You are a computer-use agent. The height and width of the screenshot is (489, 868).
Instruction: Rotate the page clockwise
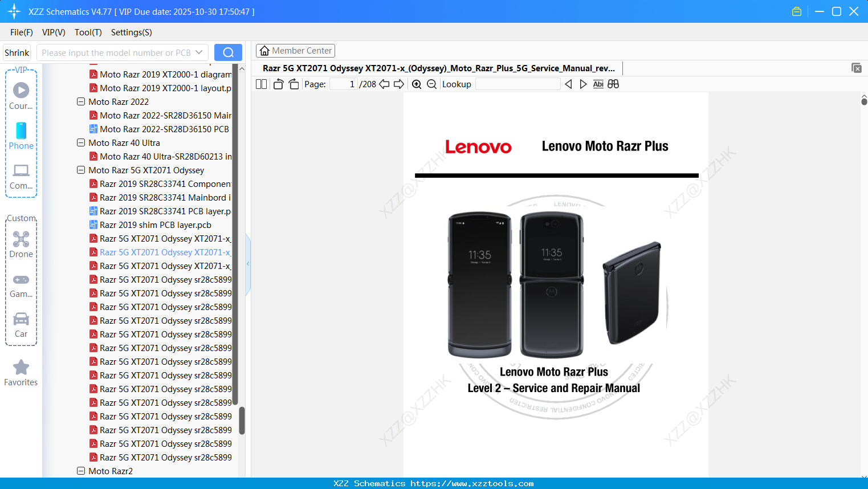[294, 84]
